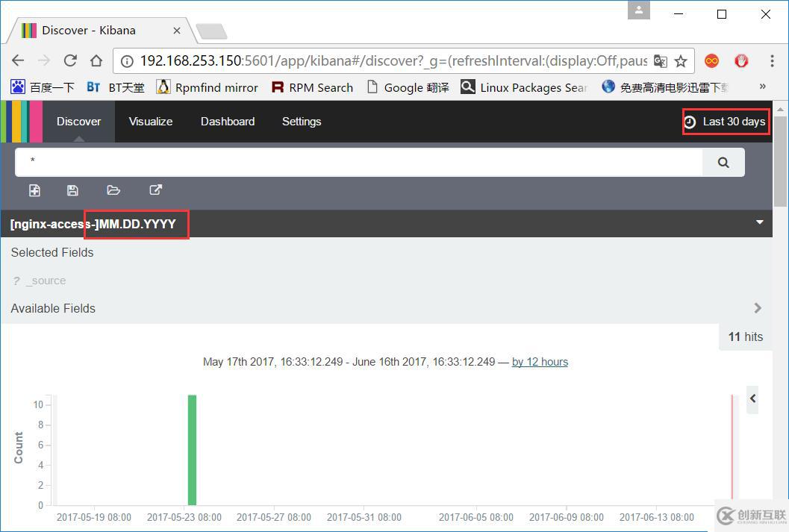The width and height of the screenshot is (789, 532).
Task: Open the 百度一下 bookmark
Action: click(43, 87)
